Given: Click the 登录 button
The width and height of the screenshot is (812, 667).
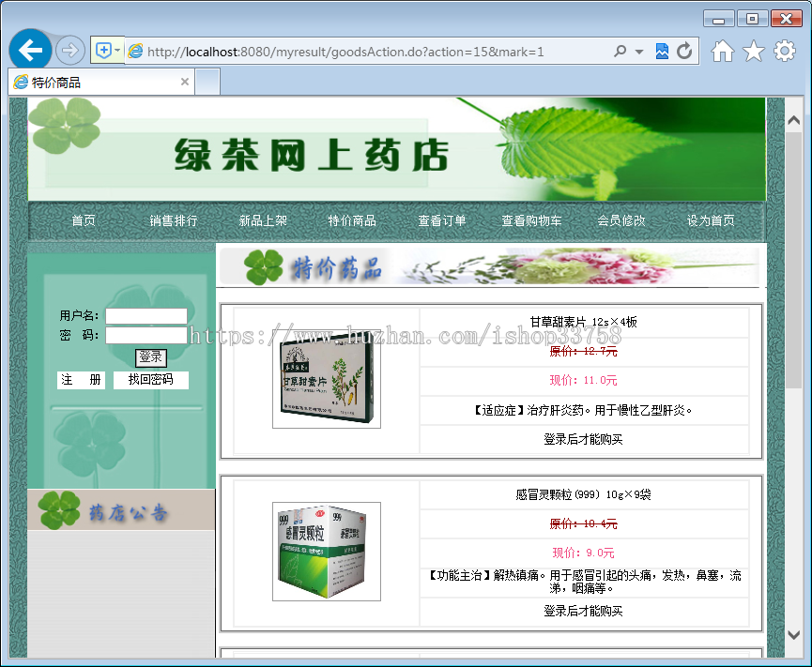Looking at the screenshot, I should [149, 357].
